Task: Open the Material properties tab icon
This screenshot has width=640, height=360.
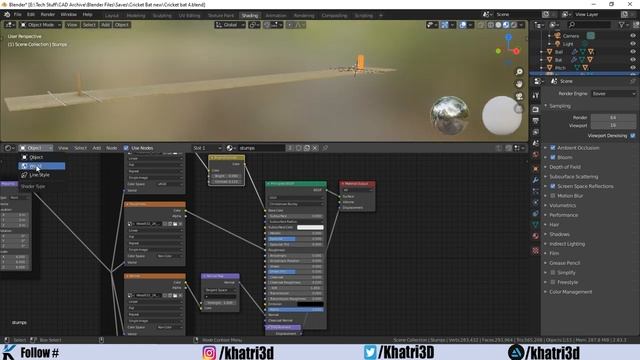Action: [x=536, y=236]
